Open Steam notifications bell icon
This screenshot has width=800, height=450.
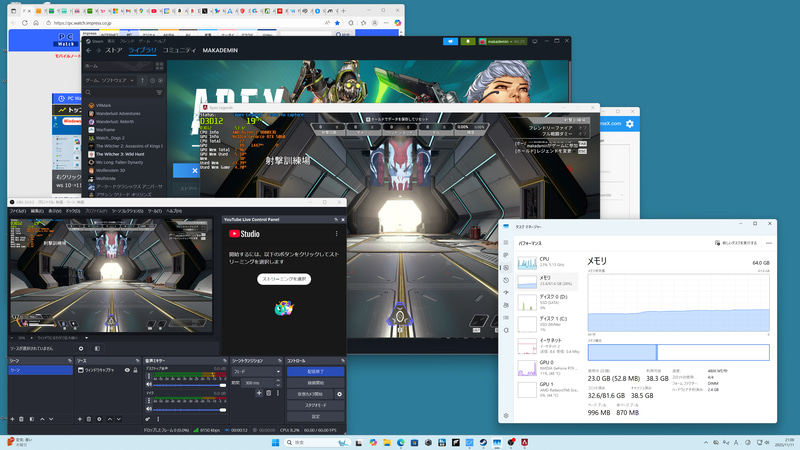[x=468, y=41]
